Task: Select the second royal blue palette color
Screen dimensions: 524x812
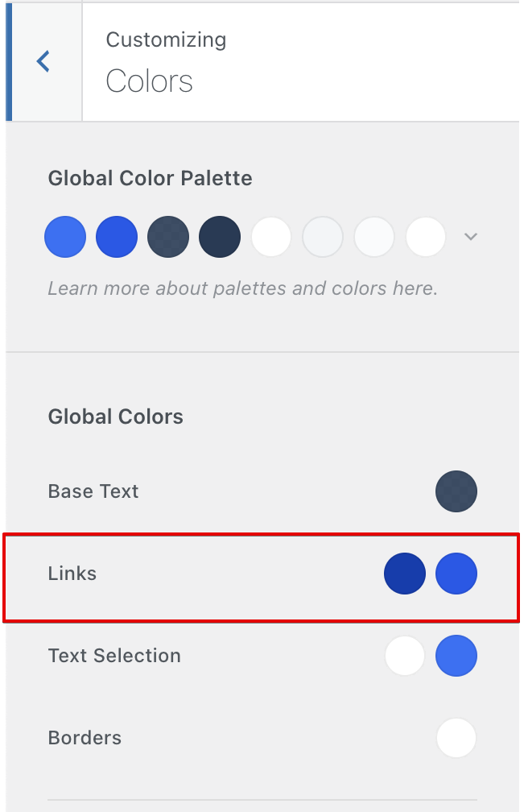Action: coord(117,236)
